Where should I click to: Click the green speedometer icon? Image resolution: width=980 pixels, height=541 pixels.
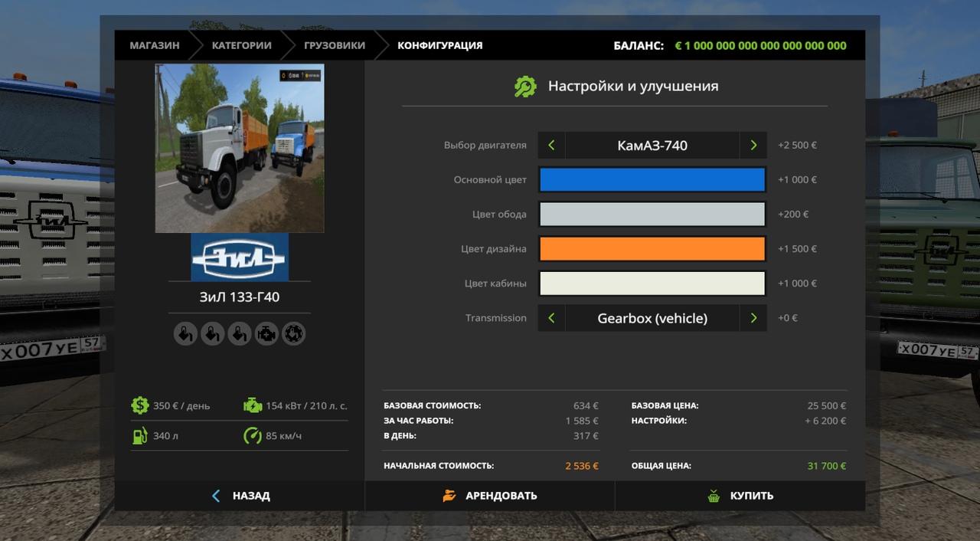(x=252, y=436)
